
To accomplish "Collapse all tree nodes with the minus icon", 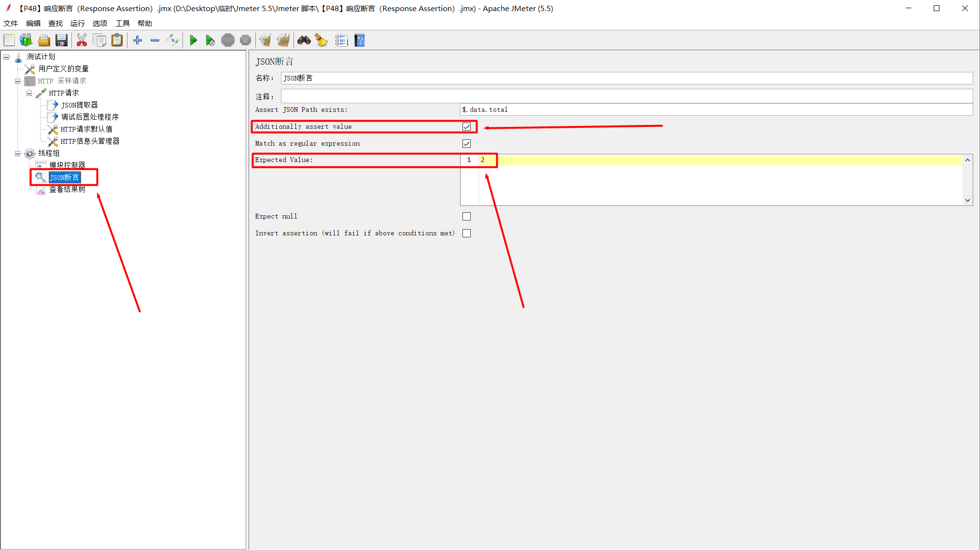I will 155,41.
